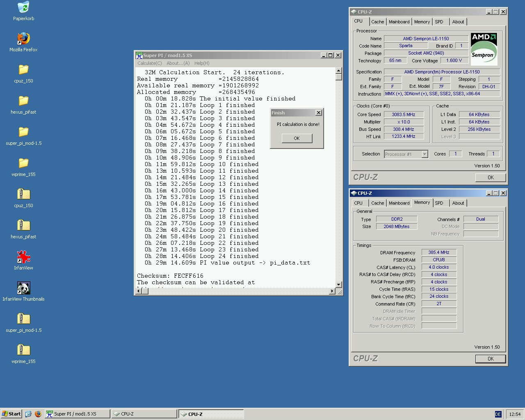Confirm OK in the Finish dialog

click(297, 138)
